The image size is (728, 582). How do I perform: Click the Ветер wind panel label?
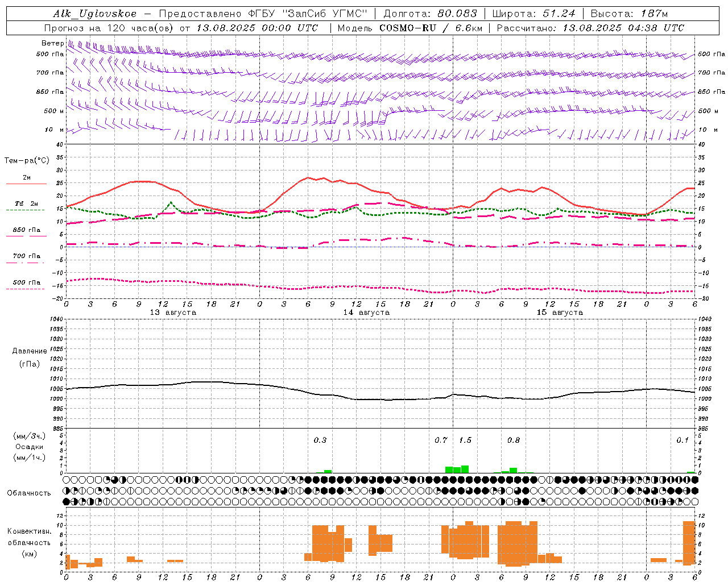[x=52, y=43]
